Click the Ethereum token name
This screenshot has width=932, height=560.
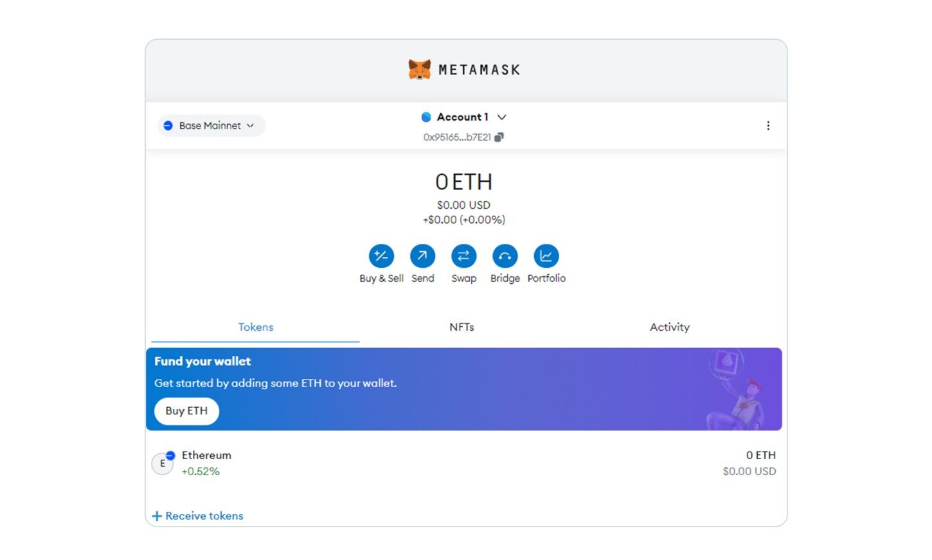(x=206, y=455)
